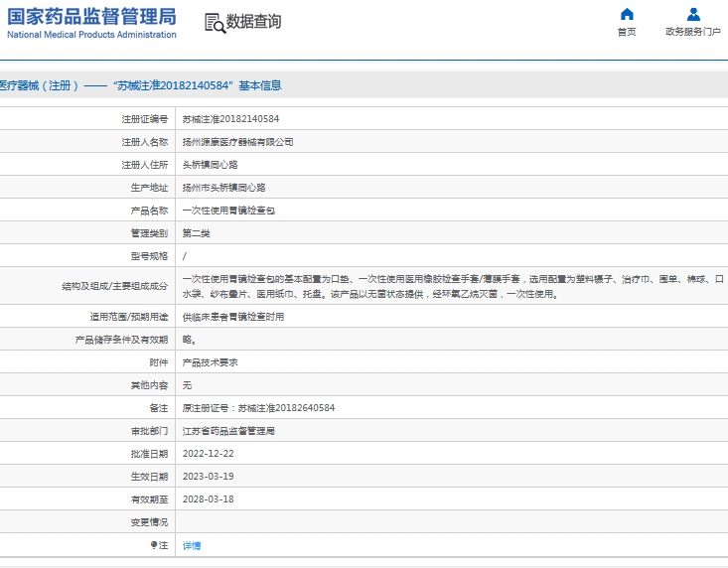Select remark 原注册证号：苏械注准20182640584
Viewport: 728px width, 568px height.
pos(258,408)
